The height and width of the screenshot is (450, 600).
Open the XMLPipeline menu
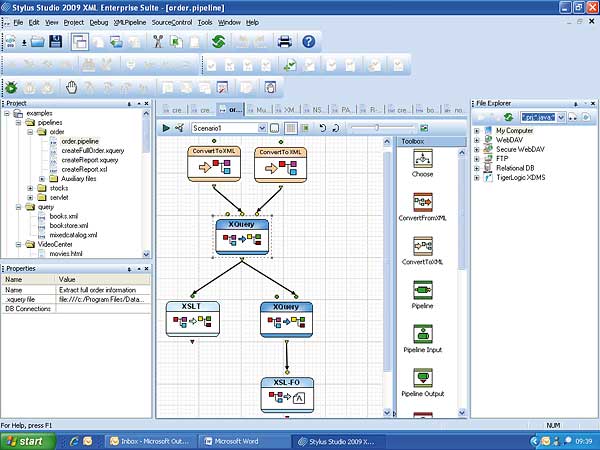[130, 23]
